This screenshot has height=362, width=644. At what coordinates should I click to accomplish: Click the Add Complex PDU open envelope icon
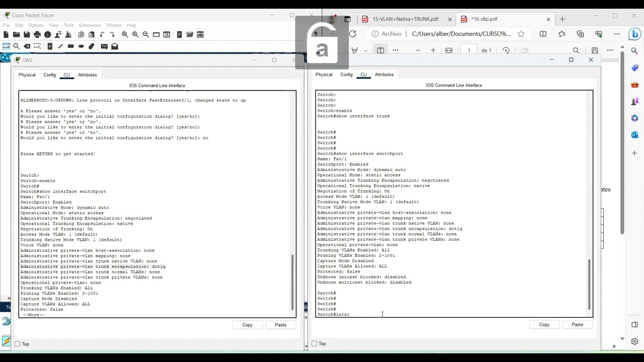pyautogui.click(x=115, y=46)
